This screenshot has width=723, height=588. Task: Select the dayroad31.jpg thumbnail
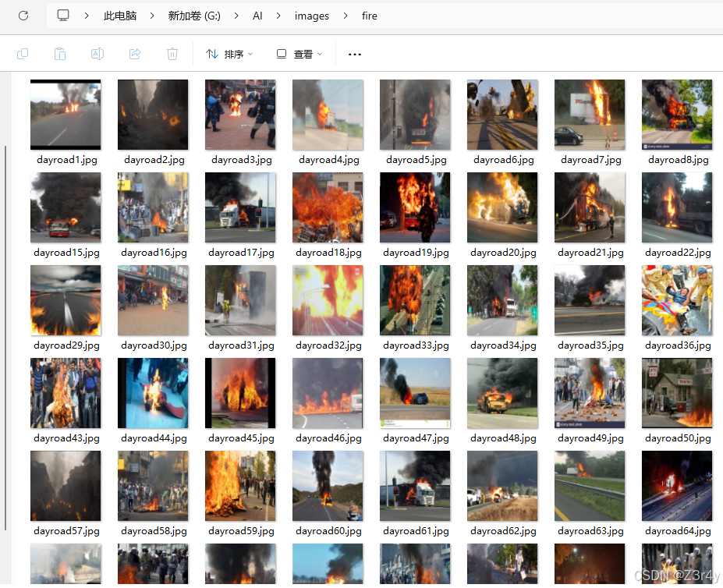(x=240, y=300)
